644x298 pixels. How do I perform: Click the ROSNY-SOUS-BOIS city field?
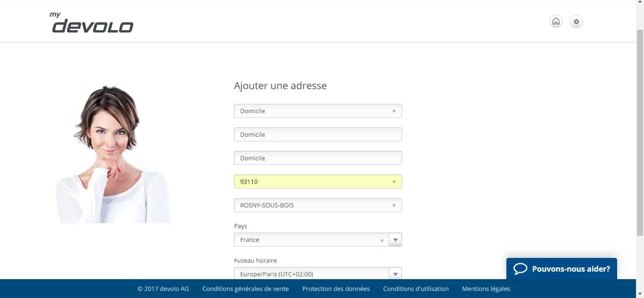pyautogui.click(x=318, y=205)
